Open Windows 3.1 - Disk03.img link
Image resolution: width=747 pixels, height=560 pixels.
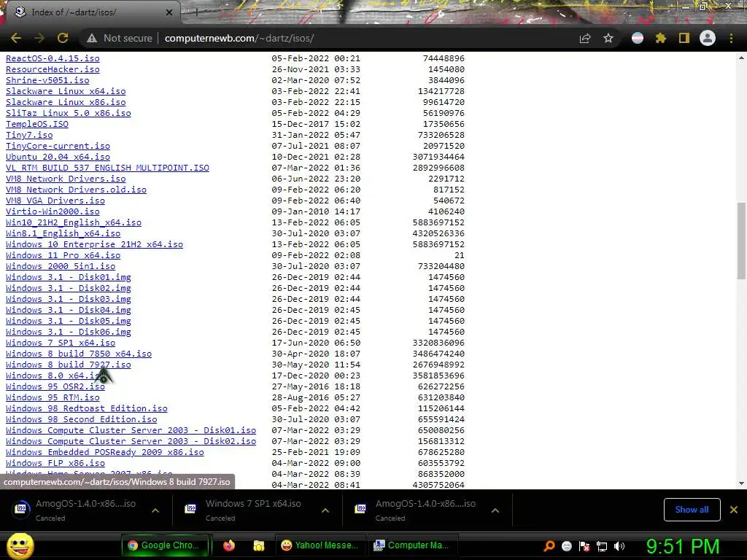pos(69,300)
